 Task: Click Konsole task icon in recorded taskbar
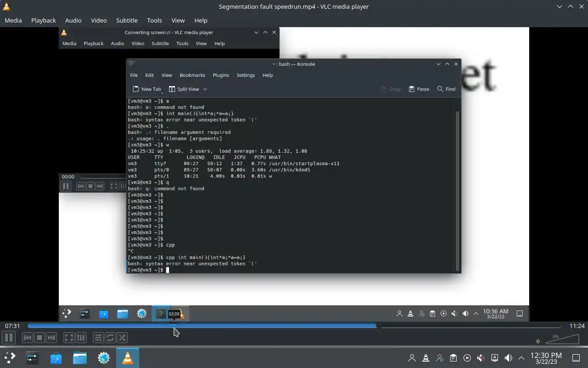[160, 314]
